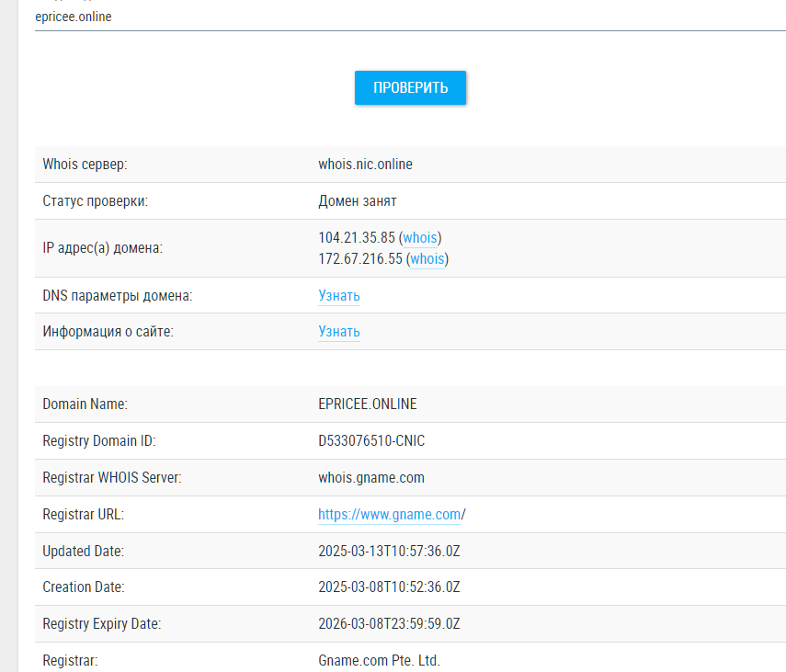Click the Updated Date value 2025-03-13T10:57:36.0Z
The height and width of the screenshot is (672, 786).
(389, 552)
